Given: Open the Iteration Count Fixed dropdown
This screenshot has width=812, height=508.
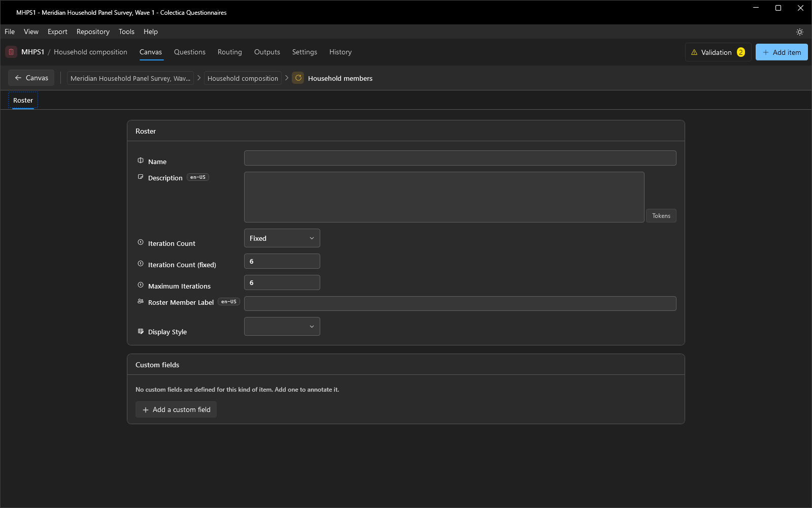Looking at the screenshot, I should tap(282, 238).
